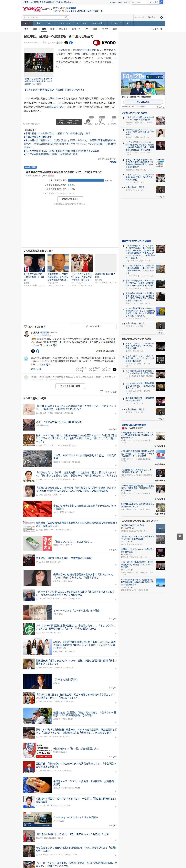Image resolution: width=186 pixels, height=868 pixels.
Task: Click the ウェブ検索 input field
Action: [x=140, y=2]
